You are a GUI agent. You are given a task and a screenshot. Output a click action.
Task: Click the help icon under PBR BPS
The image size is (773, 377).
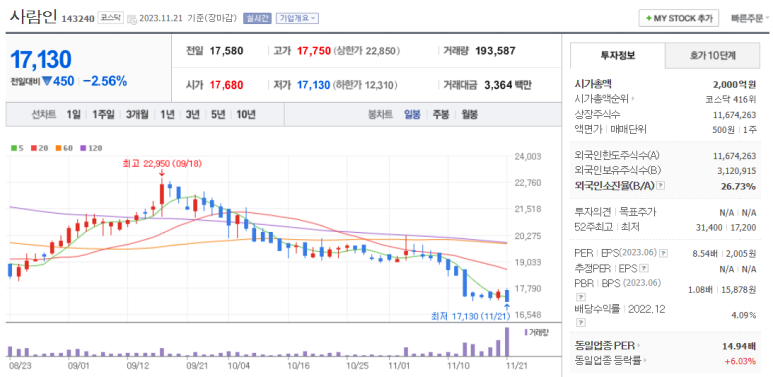(580, 297)
